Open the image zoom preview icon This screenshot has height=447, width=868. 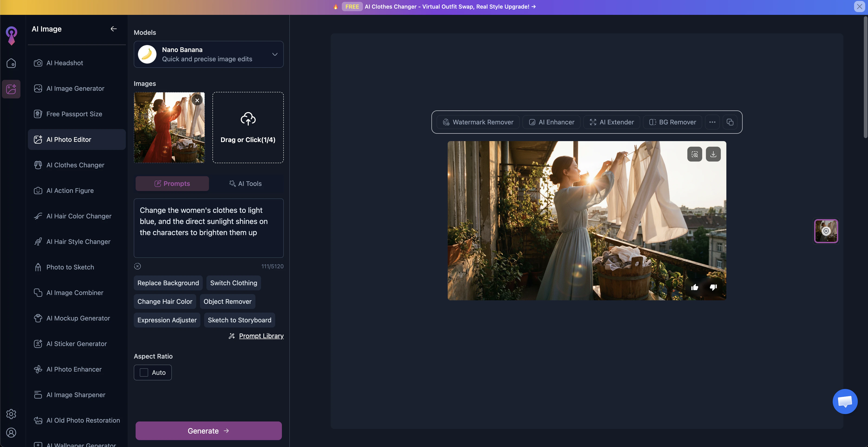[x=695, y=154]
